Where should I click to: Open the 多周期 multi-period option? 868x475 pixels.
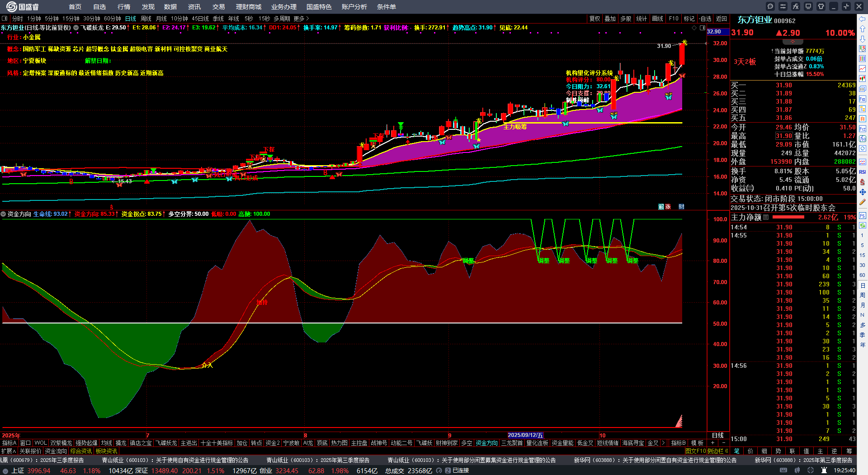pyautogui.click(x=282, y=19)
